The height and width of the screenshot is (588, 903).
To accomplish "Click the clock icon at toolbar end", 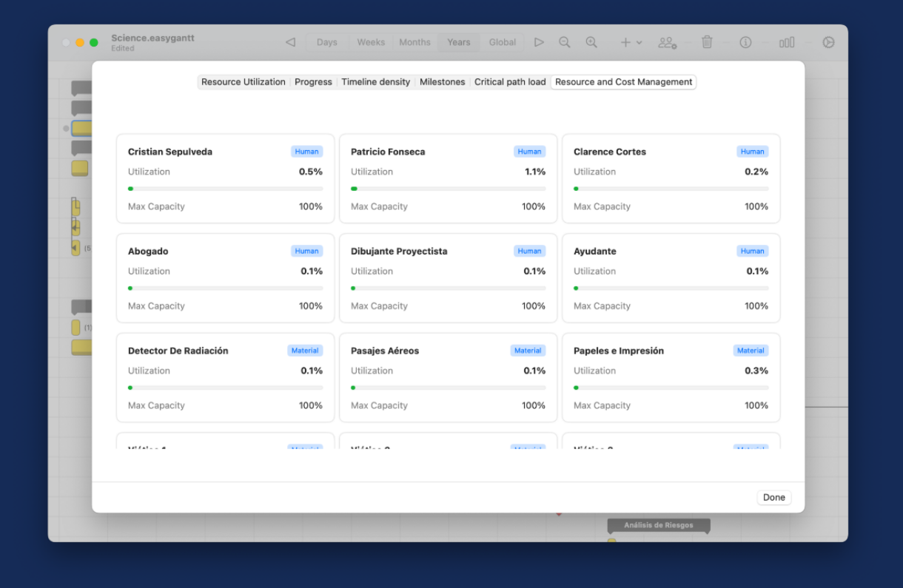I will point(828,42).
